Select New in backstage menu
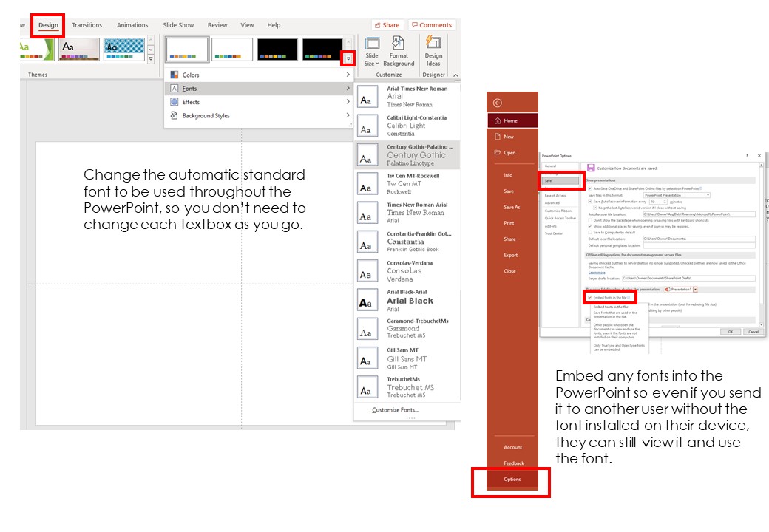Screen dimensions: 769x532 click(x=512, y=137)
